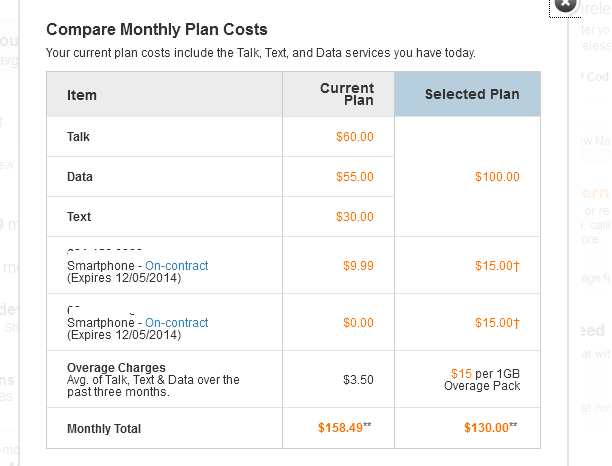This screenshot has width=612, height=466.
Task: Click the $100.00 selected plan price
Action: [497, 177]
